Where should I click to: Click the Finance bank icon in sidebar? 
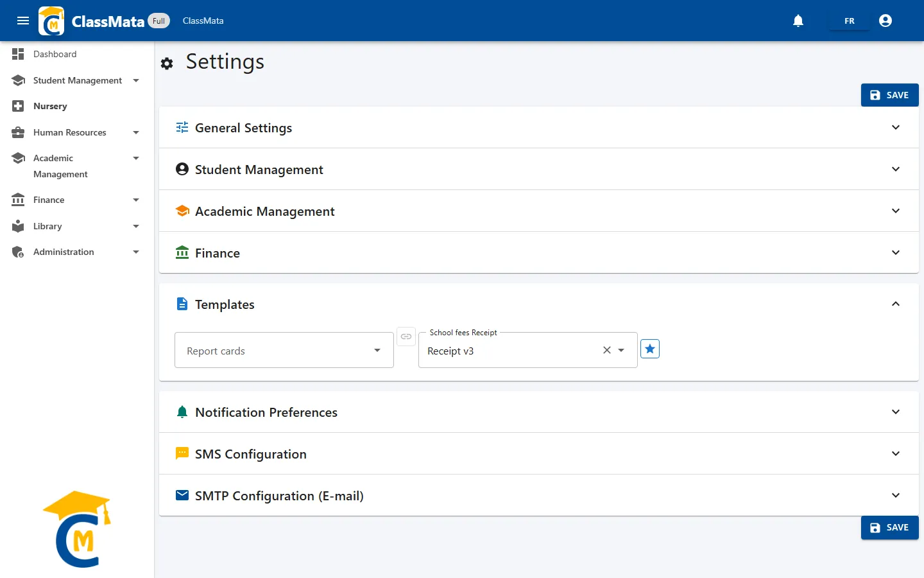18,200
